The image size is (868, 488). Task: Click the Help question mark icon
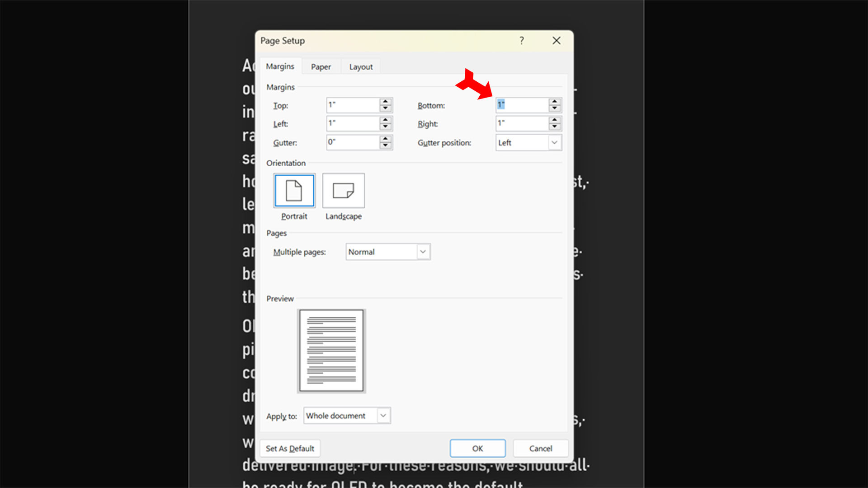tap(521, 41)
